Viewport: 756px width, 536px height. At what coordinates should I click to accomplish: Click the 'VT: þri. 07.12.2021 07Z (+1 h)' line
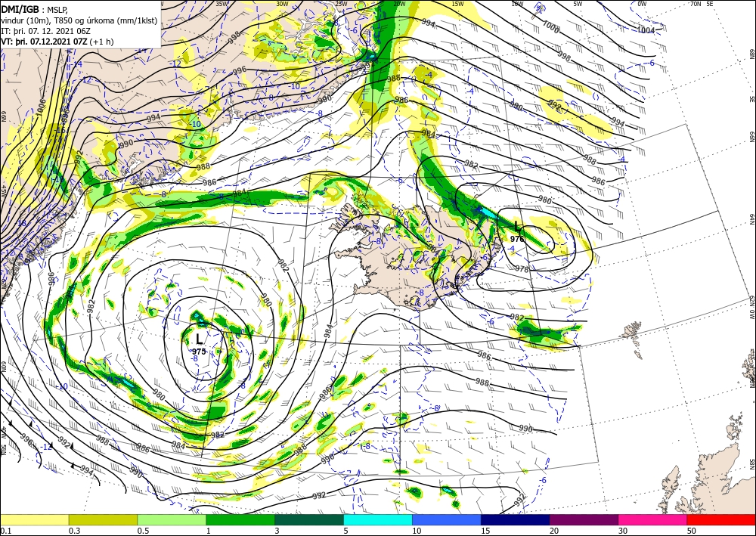(57, 42)
